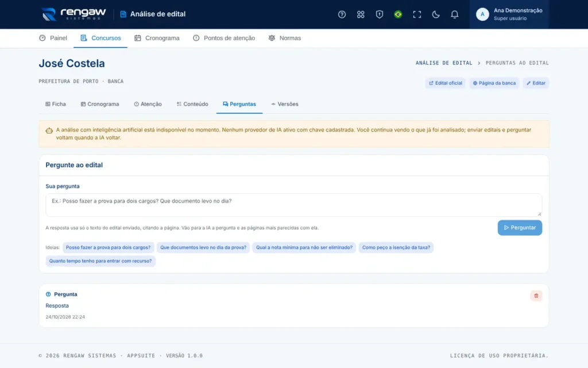Open the help question-mark icon
Image resolution: width=588 pixels, height=368 pixels.
342,14
